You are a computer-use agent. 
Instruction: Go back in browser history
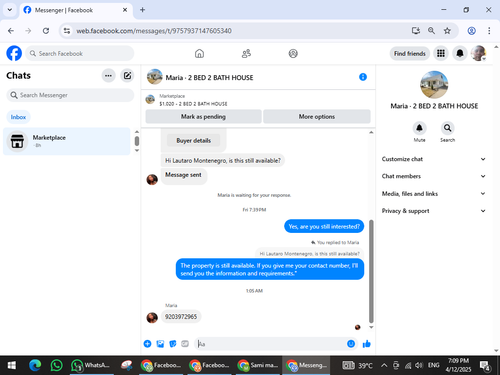pos(11,31)
